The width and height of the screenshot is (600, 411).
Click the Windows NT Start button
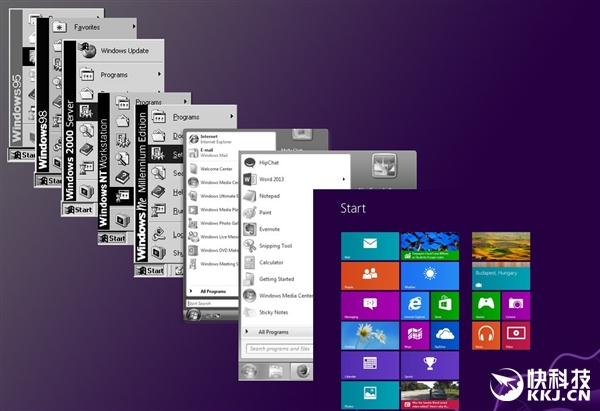112,238
